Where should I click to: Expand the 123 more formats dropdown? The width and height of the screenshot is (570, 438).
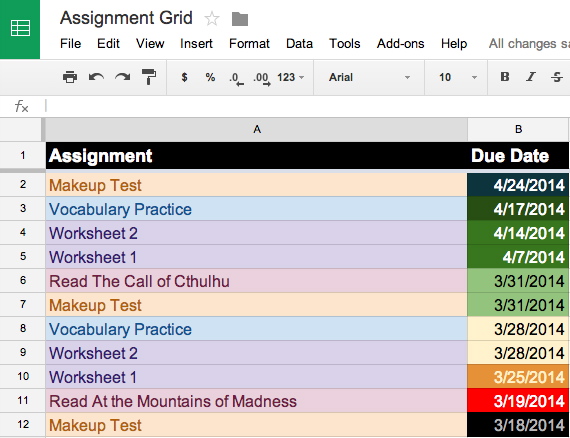tap(290, 77)
